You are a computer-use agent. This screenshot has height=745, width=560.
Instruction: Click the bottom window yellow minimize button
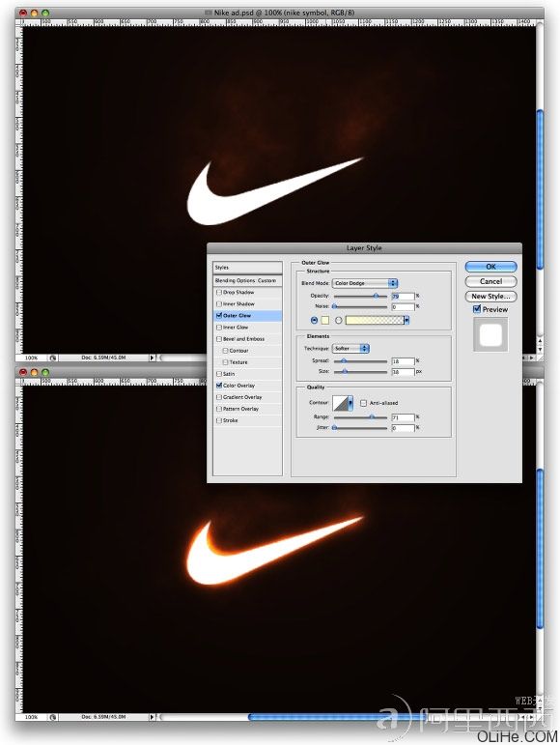[34, 372]
